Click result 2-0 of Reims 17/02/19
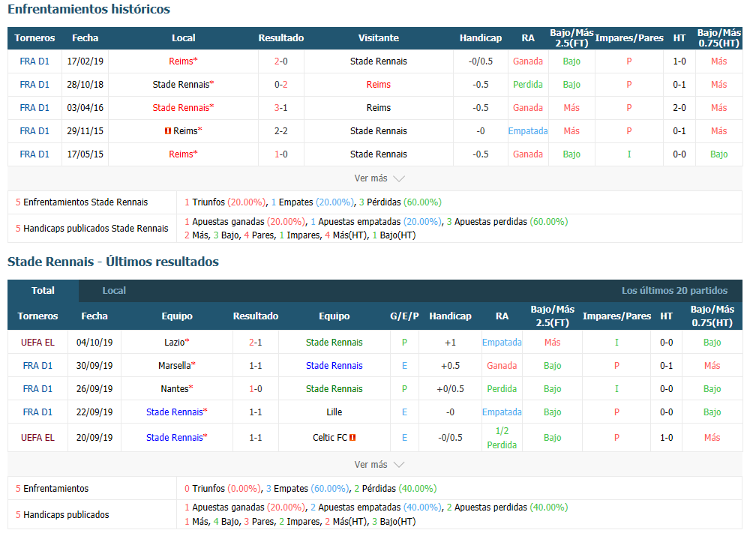Image resolution: width=756 pixels, height=536 pixels. coord(281,61)
